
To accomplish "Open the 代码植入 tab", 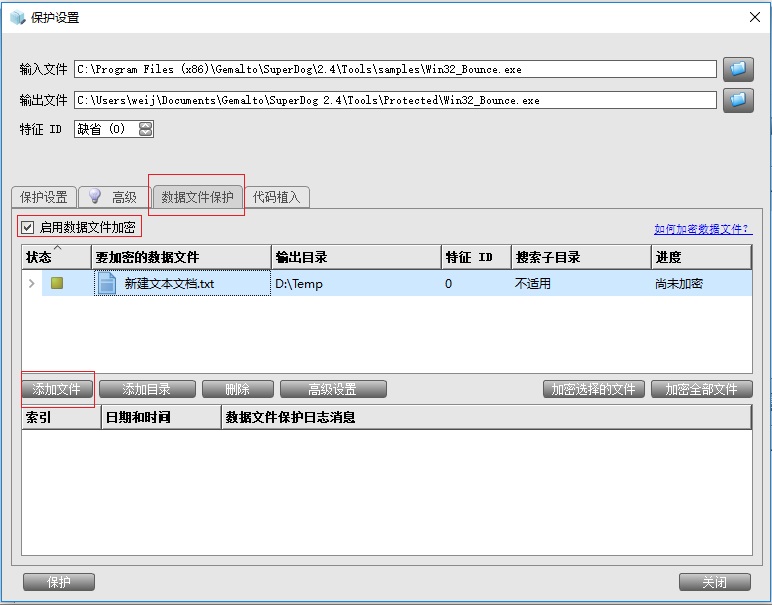I will [276, 197].
